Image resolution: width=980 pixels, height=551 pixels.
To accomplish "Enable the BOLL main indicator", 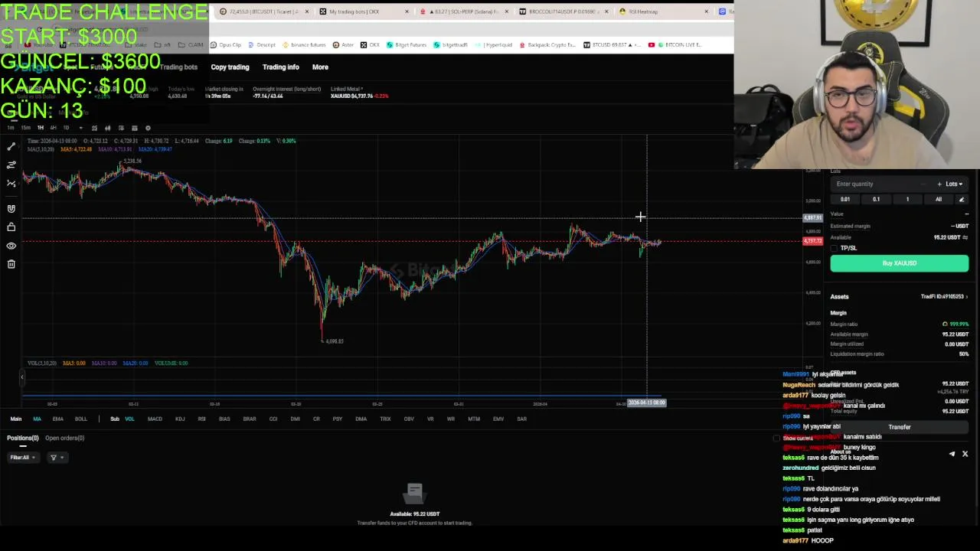I will click(x=80, y=419).
